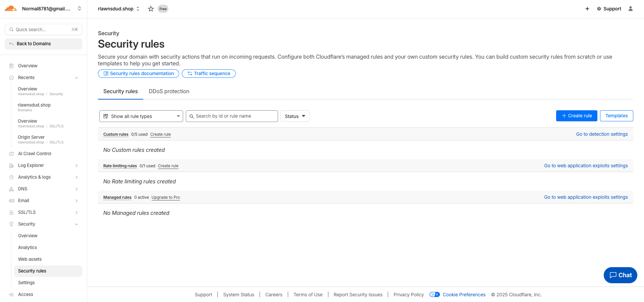This screenshot has width=644, height=302.
Task: Open recent Origin Server SSL/TLS entry
Action: point(41,139)
